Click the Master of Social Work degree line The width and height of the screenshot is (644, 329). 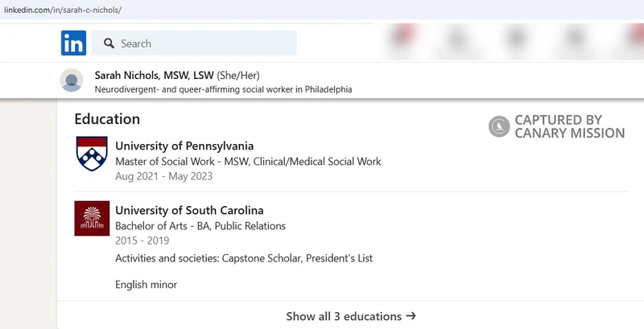248,161
